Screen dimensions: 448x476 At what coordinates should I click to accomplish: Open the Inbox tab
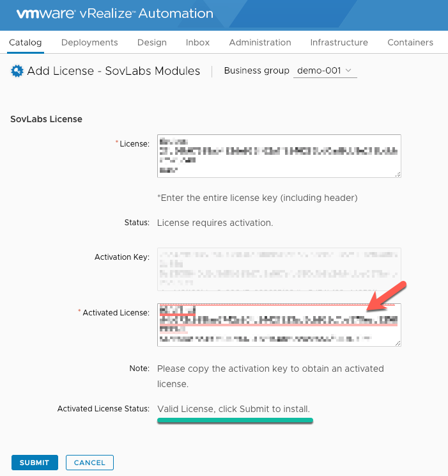click(x=197, y=42)
